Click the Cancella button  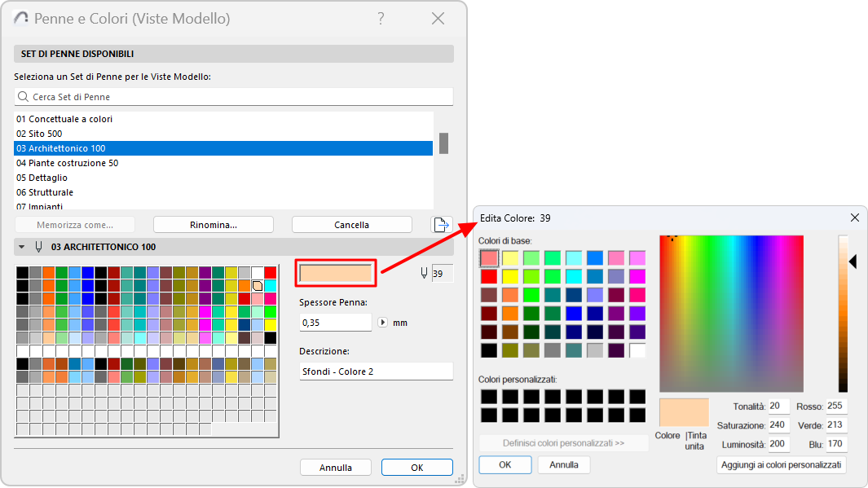pyautogui.click(x=351, y=224)
